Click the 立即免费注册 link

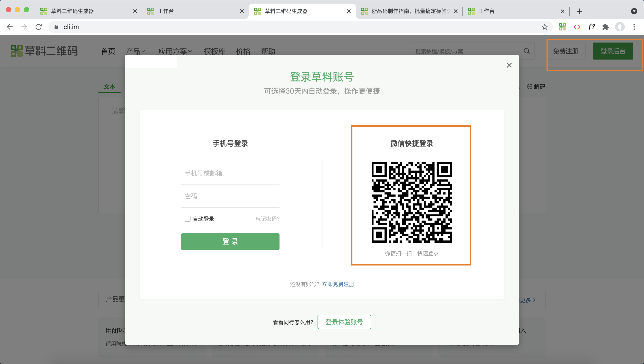click(338, 284)
